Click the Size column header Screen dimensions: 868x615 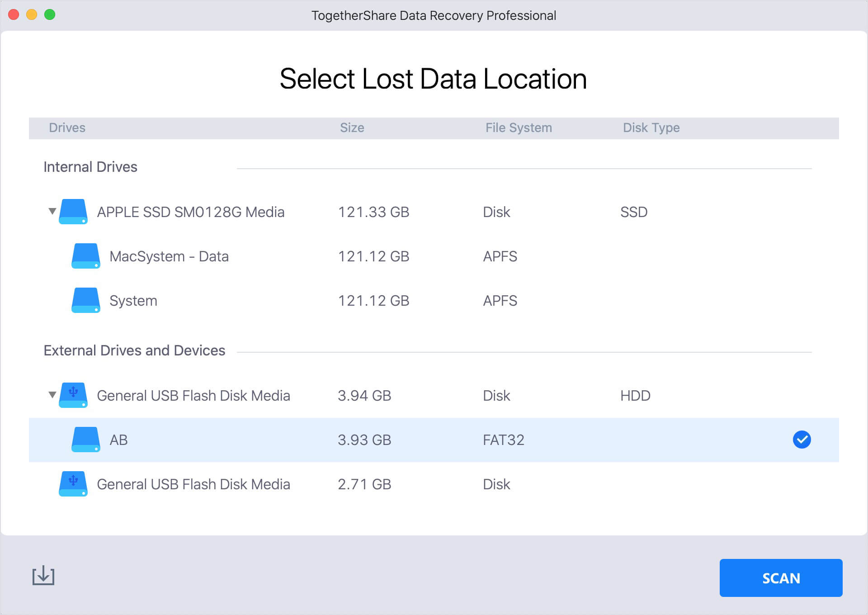pos(352,128)
